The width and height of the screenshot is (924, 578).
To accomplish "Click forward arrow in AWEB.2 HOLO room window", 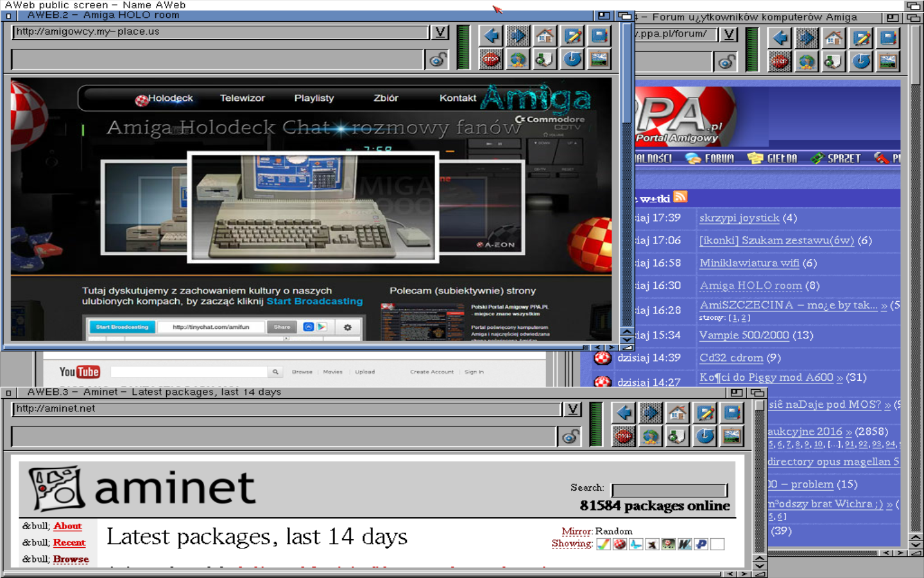I will [518, 36].
